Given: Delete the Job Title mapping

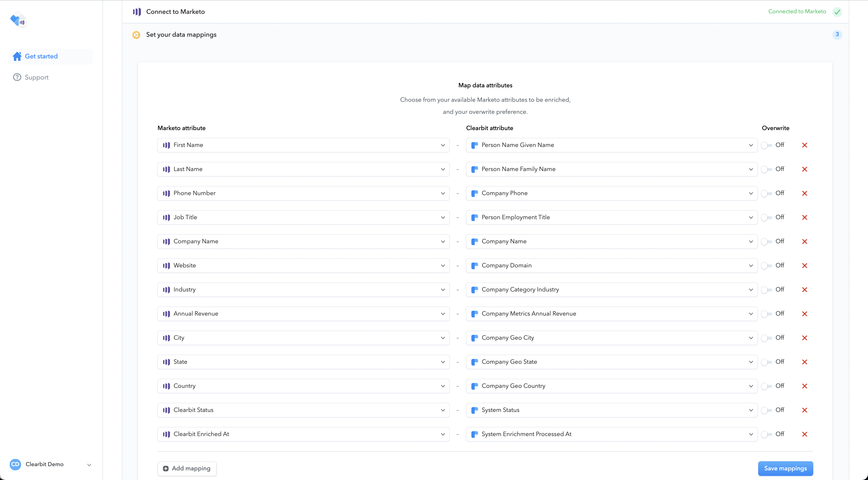Looking at the screenshot, I should (x=805, y=217).
